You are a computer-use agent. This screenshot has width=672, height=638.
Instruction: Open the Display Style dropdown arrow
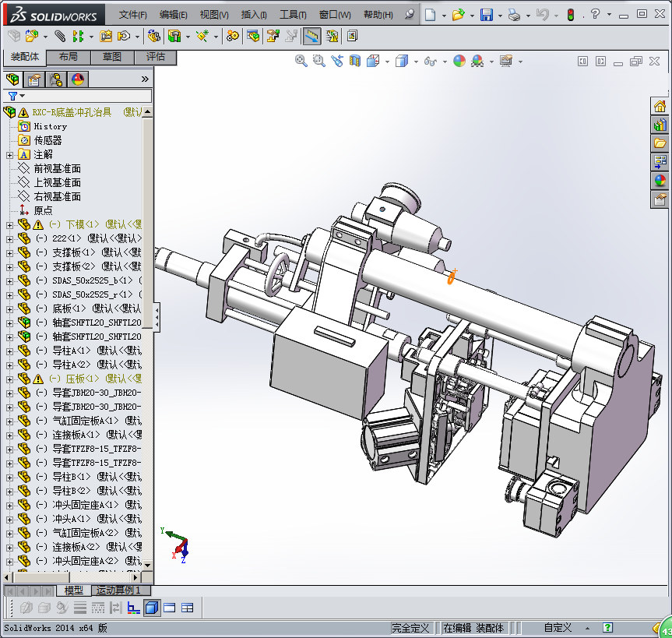point(415,62)
